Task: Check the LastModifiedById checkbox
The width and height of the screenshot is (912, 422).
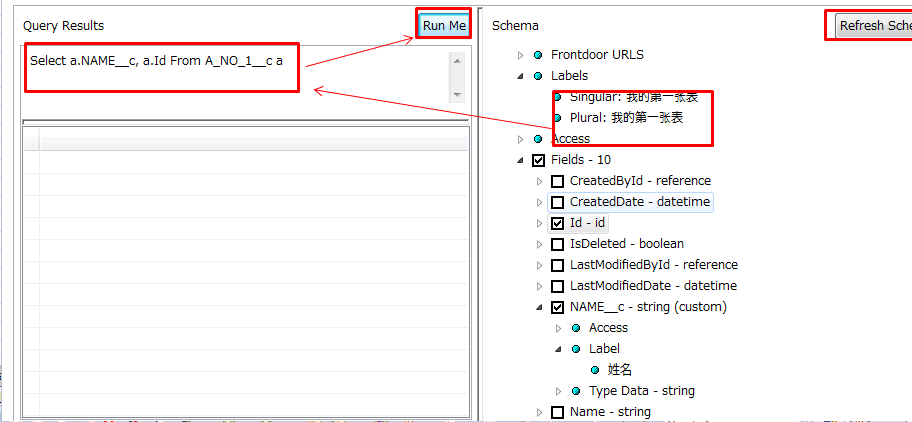Action: (557, 265)
